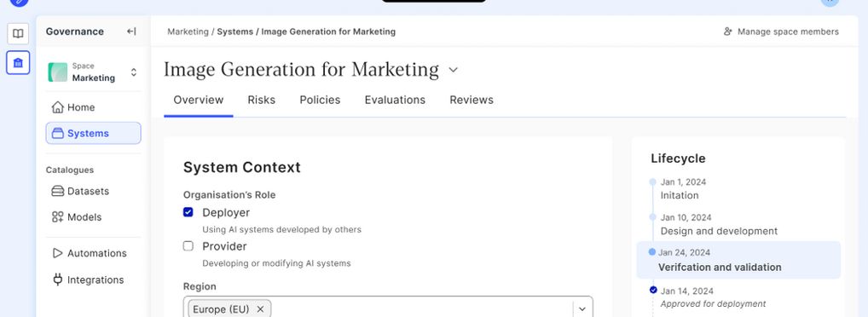The image size is (868, 317).
Task: Click the Systems stack icon
Action: click(58, 133)
